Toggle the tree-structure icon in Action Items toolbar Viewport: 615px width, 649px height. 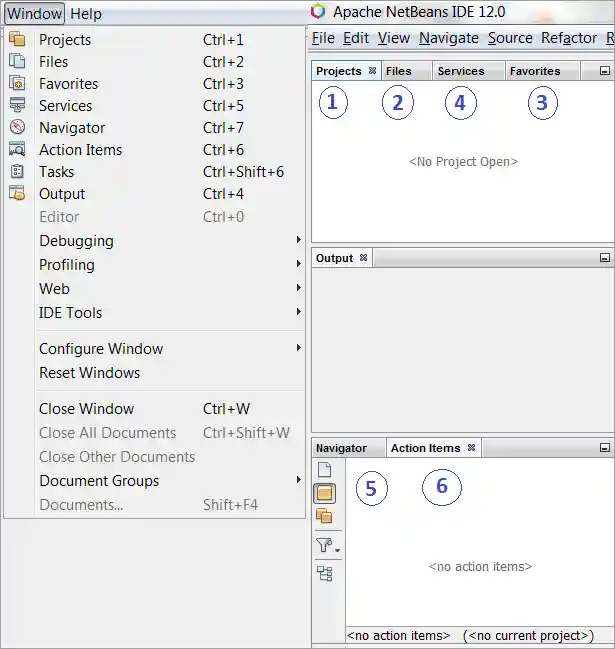pyautogui.click(x=324, y=574)
